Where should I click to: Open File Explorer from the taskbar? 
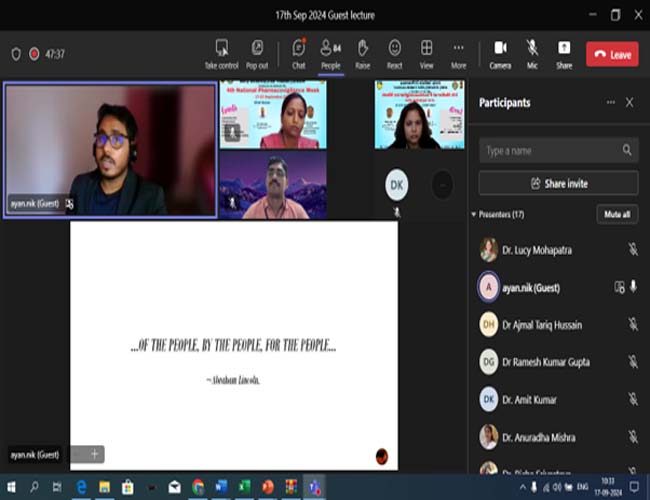coord(104,487)
